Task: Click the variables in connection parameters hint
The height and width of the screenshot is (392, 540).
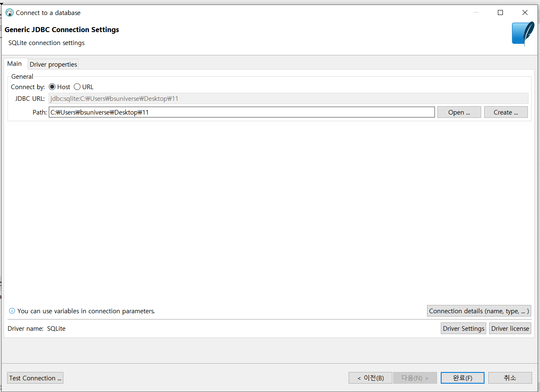Action: [x=86, y=311]
